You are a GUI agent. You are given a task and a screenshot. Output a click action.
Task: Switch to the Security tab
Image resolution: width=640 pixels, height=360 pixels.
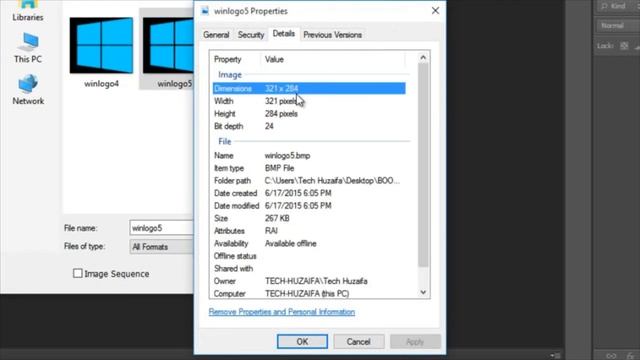point(251,35)
